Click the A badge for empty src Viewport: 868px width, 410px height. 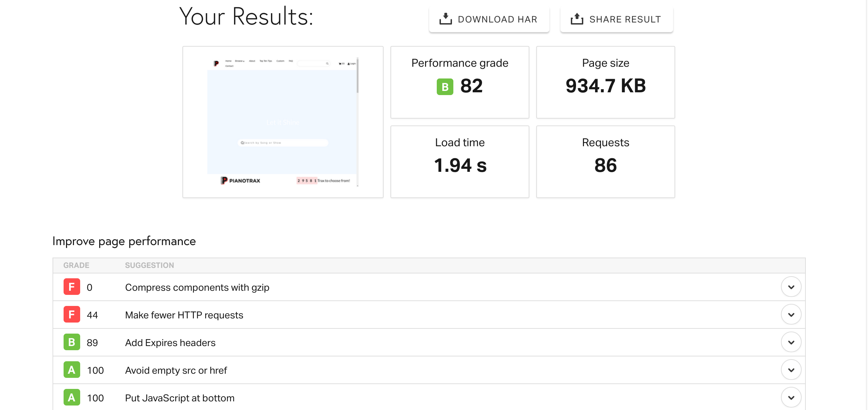point(72,370)
